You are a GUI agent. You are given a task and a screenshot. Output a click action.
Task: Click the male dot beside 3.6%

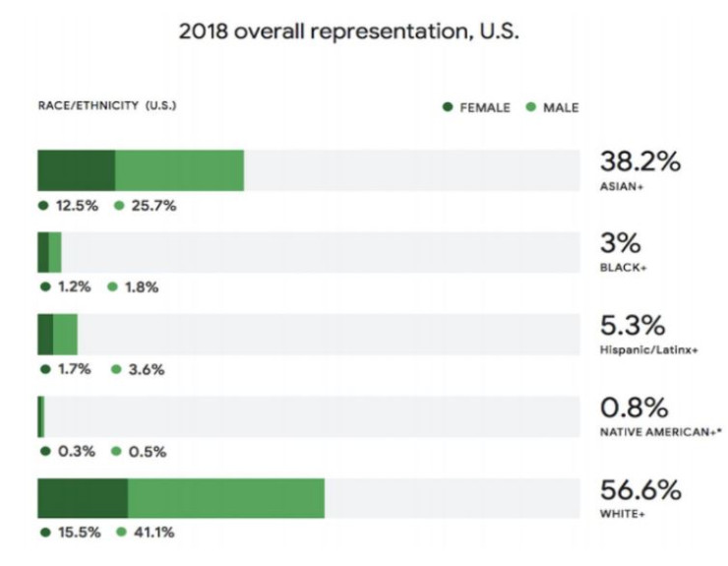pos(117,370)
